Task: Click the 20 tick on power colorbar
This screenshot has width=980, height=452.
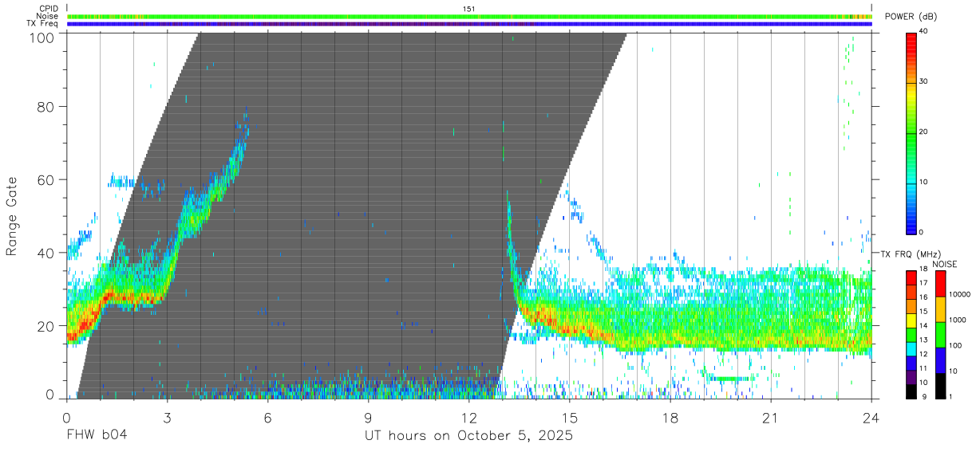Action: [x=924, y=132]
